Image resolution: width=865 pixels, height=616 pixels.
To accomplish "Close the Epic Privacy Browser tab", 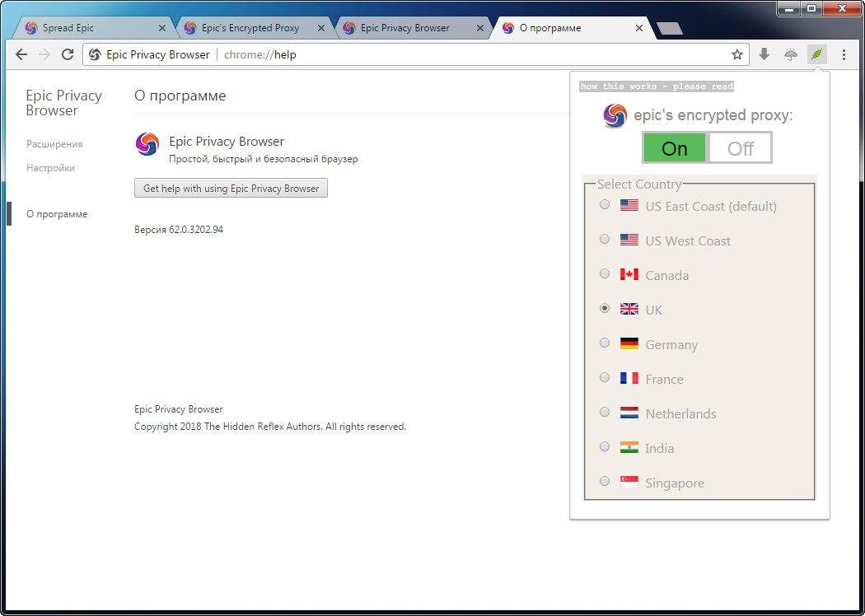I will click(480, 27).
